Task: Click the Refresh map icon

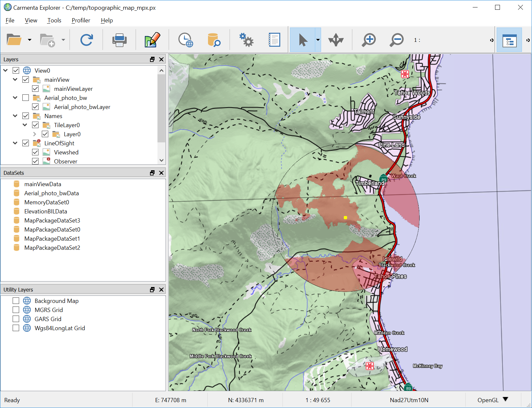Action: [87, 40]
